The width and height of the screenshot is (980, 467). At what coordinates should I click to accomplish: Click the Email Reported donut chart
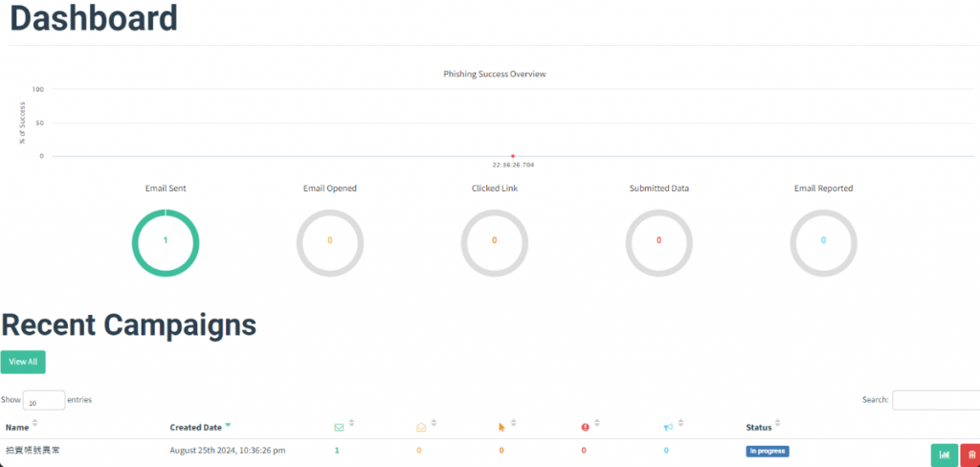point(824,242)
